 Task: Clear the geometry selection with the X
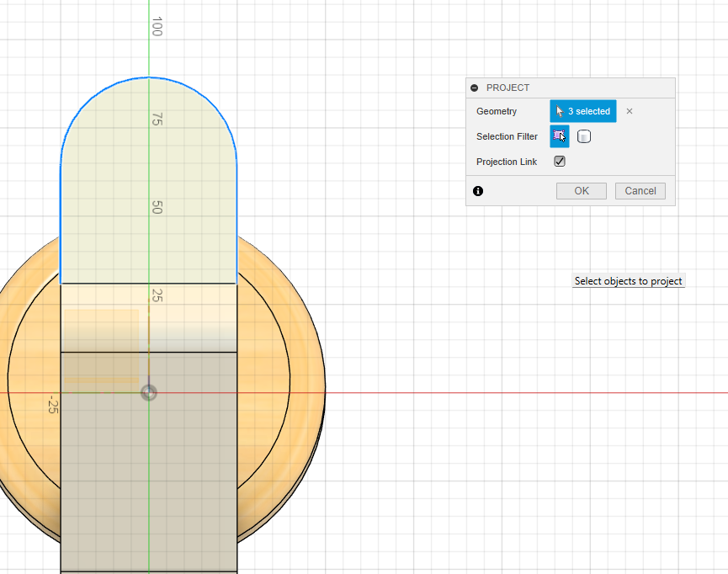(x=630, y=111)
